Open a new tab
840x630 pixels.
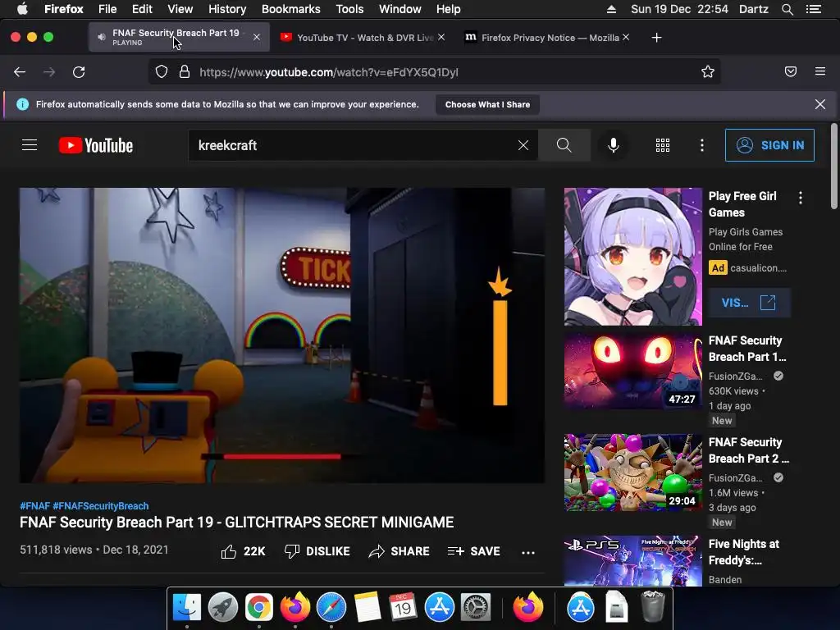(657, 38)
